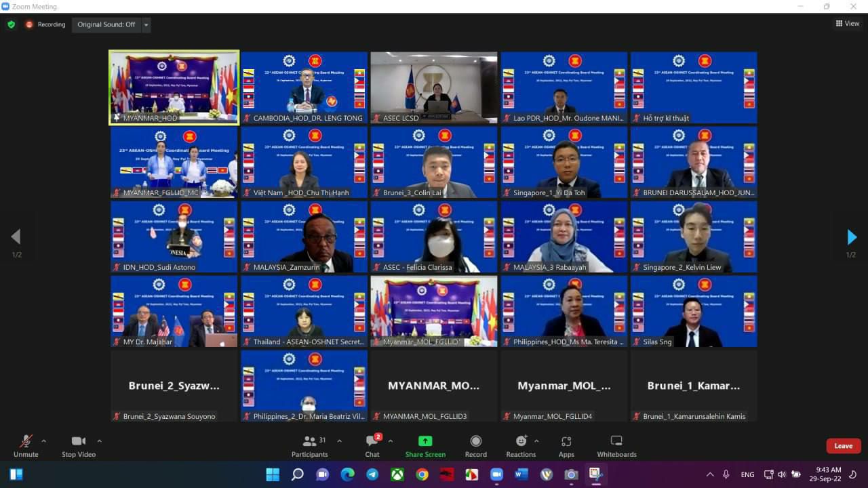Viewport: 868px width, 488px height.
Task: Open Whiteboards
Action: (616, 445)
